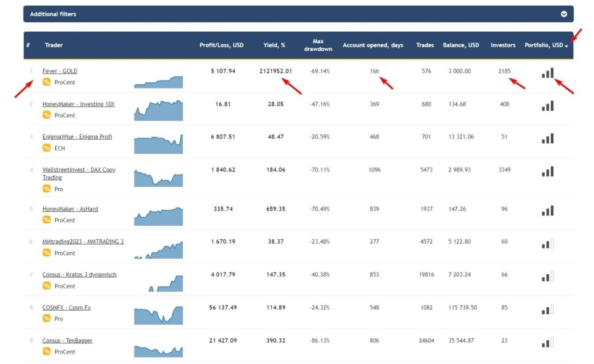This screenshot has height=364, width=594.
Task: Click the Additional filters bar title
Action: click(x=53, y=14)
